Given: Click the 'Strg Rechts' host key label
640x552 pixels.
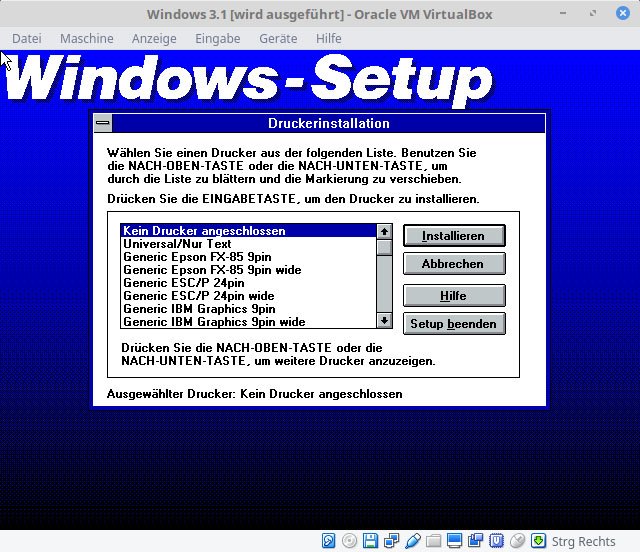Looking at the screenshot, I should [583, 541].
